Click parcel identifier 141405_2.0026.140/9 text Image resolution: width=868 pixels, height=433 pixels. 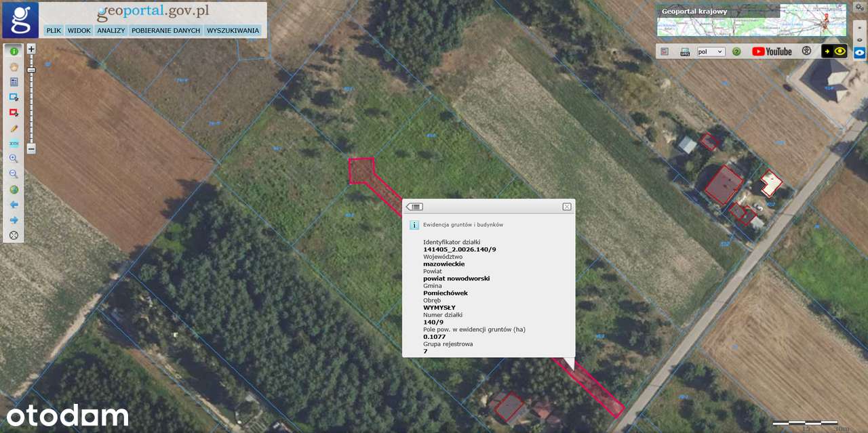pos(459,249)
